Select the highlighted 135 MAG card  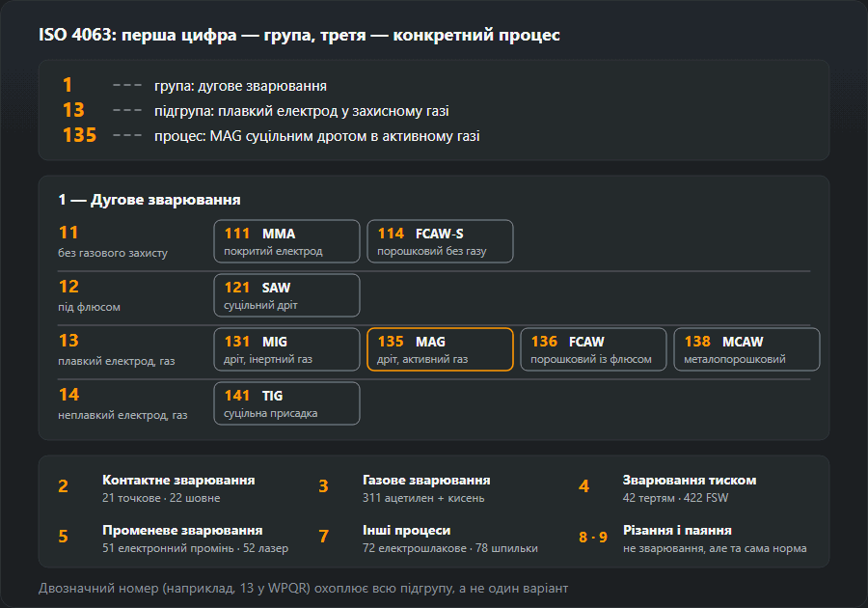[x=440, y=349]
